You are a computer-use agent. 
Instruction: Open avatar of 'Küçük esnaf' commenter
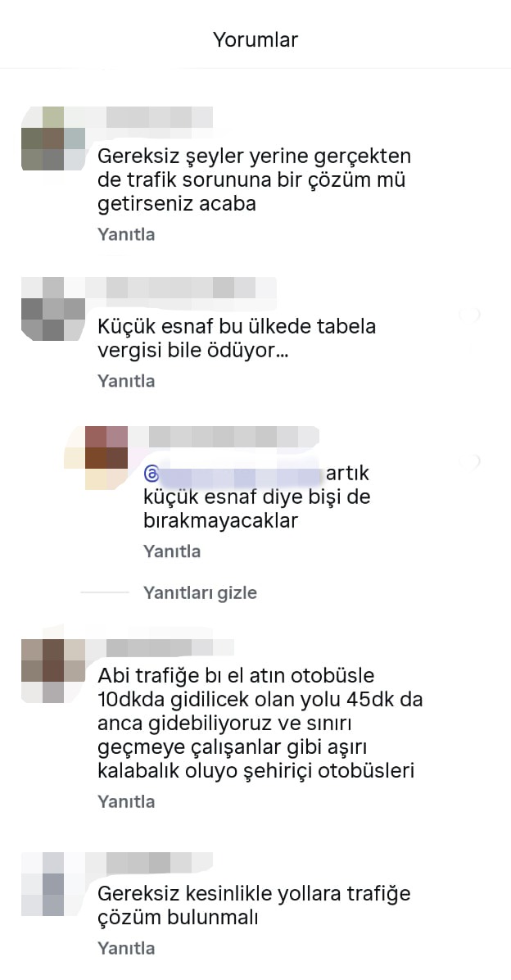pyautogui.click(x=53, y=309)
